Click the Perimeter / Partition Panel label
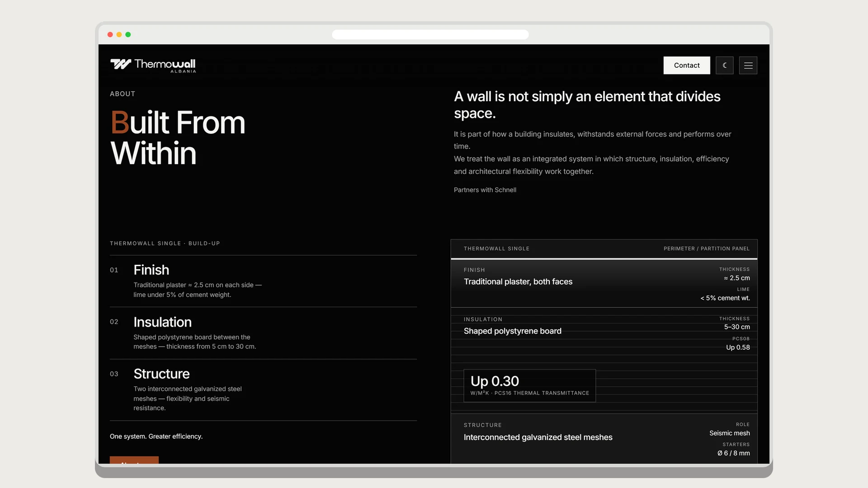The width and height of the screenshot is (868, 488). click(x=706, y=249)
